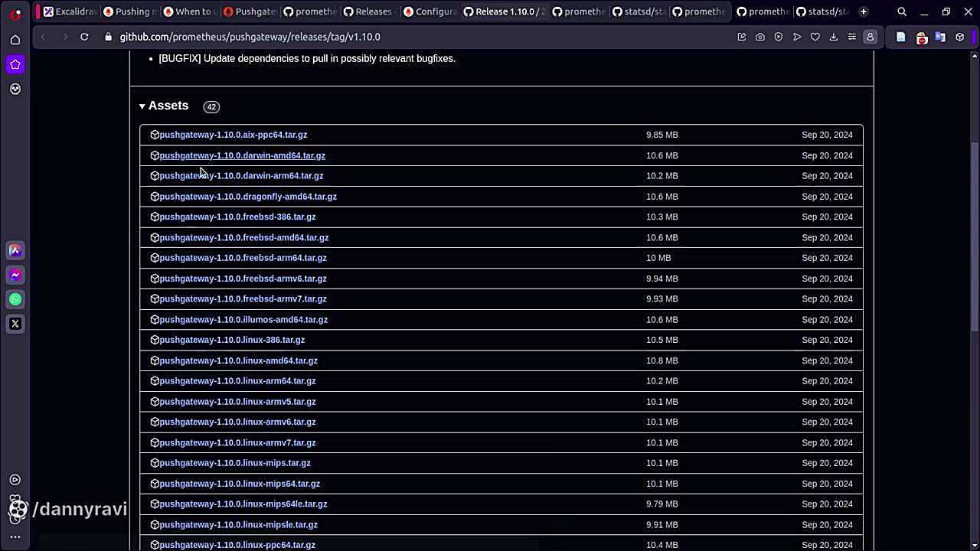The height and width of the screenshot is (551, 980).
Task: Switch to the Excalidraw tab
Action: coord(69,11)
